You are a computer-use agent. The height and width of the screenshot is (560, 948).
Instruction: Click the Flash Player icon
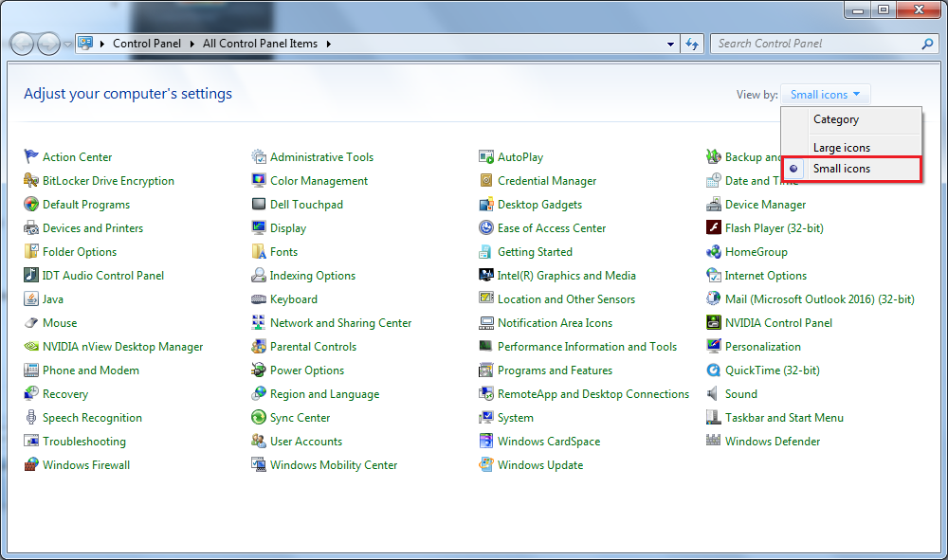pos(714,227)
